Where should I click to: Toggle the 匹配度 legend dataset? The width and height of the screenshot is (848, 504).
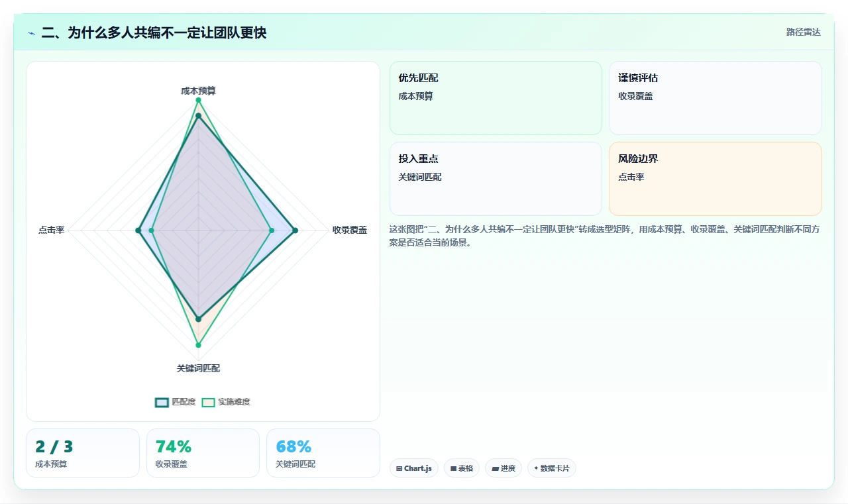tap(176, 402)
